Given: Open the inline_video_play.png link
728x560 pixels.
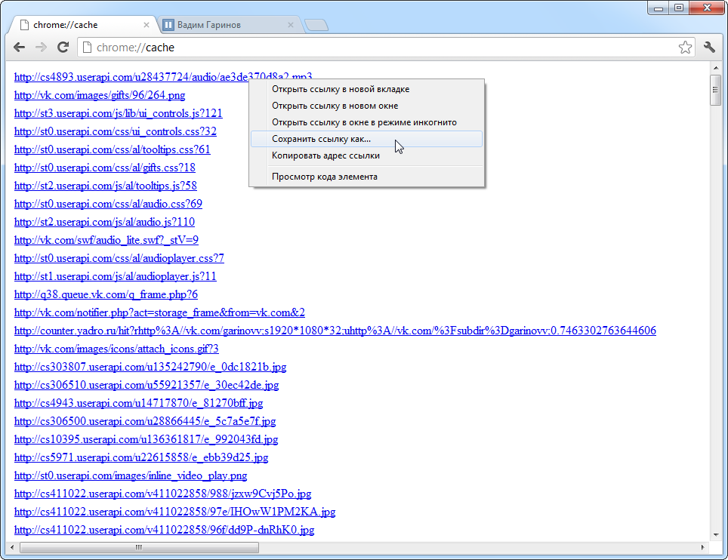Looking at the screenshot, I should 131,475.
